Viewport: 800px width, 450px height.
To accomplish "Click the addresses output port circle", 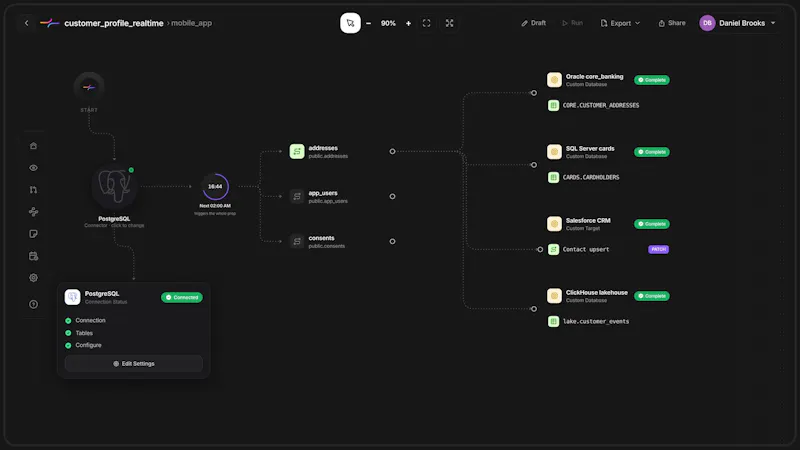I will click(392, 152).
